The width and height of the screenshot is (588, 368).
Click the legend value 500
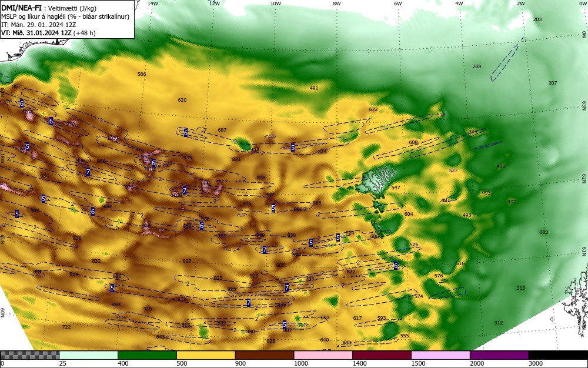coord(182,363)
